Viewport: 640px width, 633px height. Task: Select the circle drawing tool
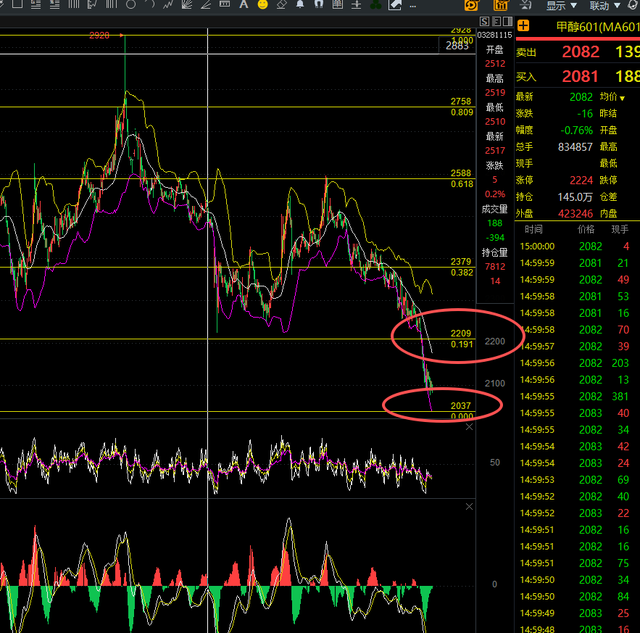tap(131, 4)
